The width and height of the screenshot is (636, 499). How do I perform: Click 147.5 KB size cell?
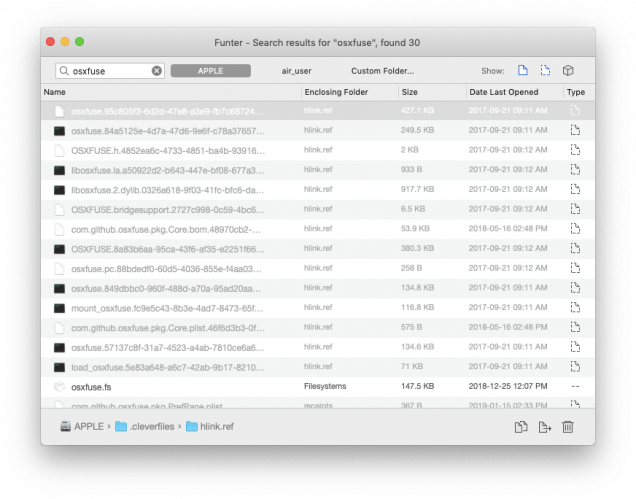coord(417,386)
